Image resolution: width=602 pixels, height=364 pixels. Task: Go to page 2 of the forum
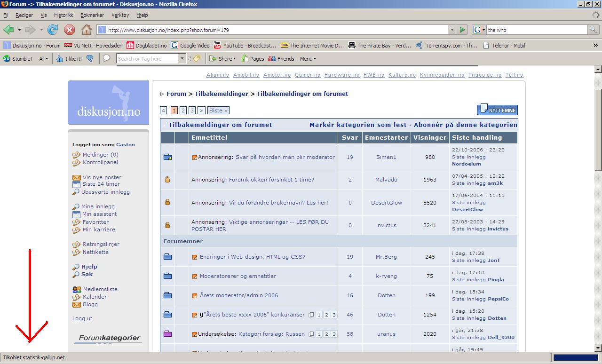[183, 111]
